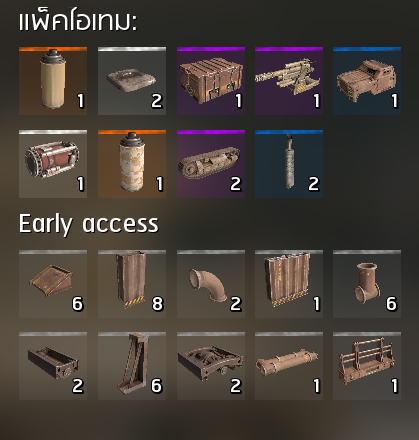Select the curved elbow pipe part

point(211,284)
